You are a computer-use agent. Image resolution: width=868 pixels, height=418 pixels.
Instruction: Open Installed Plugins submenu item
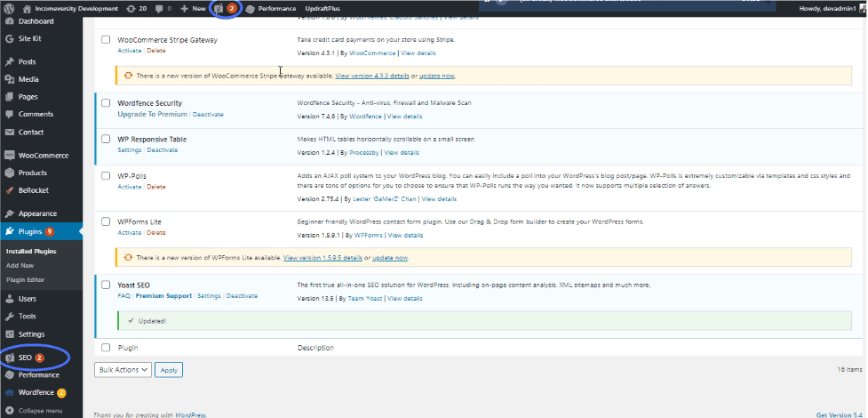[32, 251]
